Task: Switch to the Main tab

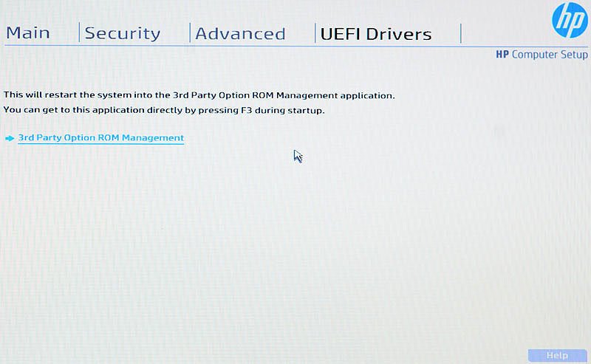Action: pos(28,33)
